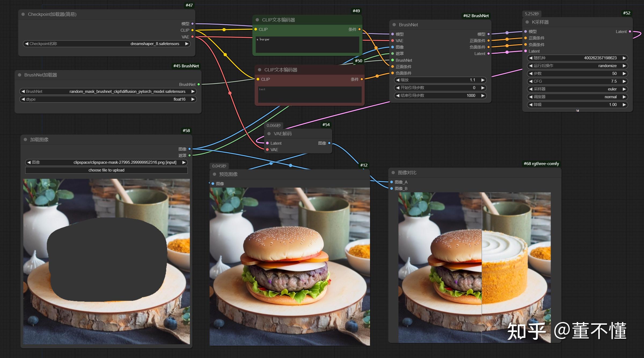Click the left arrow of the 图像 file selector
This screenshot has height=358, width=644.
pyautogui.click(x=29, y=162)
